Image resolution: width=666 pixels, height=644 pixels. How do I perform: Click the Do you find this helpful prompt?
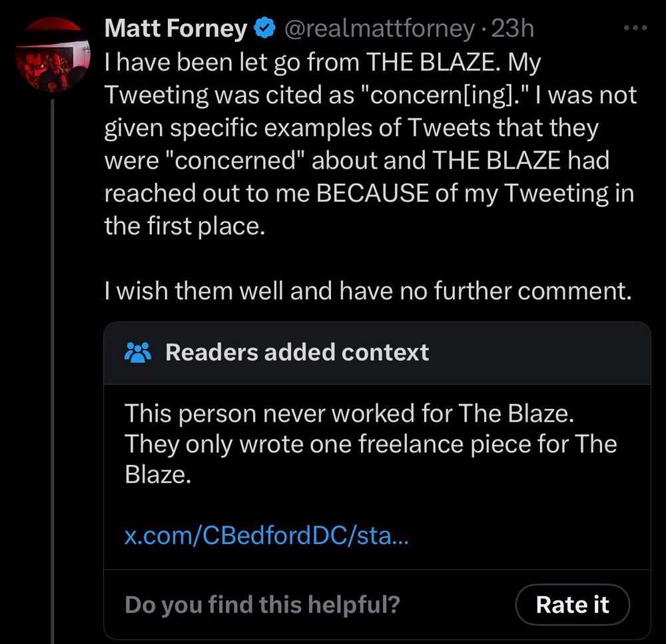point(262,605)
